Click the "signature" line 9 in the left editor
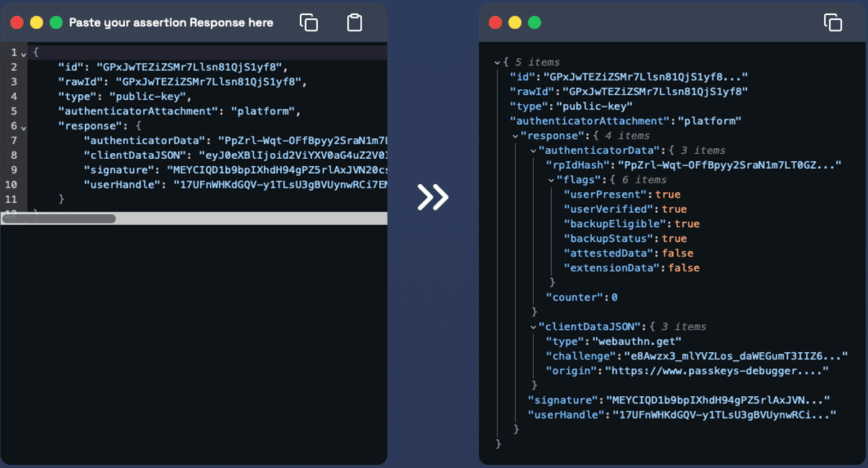The height and width of the screenshot is (468, 868). [235, 170]
